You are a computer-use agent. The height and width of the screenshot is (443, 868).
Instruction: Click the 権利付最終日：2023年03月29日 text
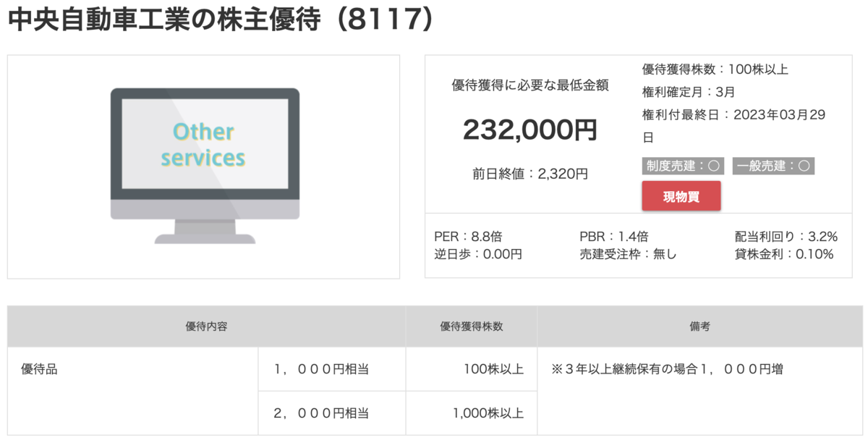pos(734,125)
